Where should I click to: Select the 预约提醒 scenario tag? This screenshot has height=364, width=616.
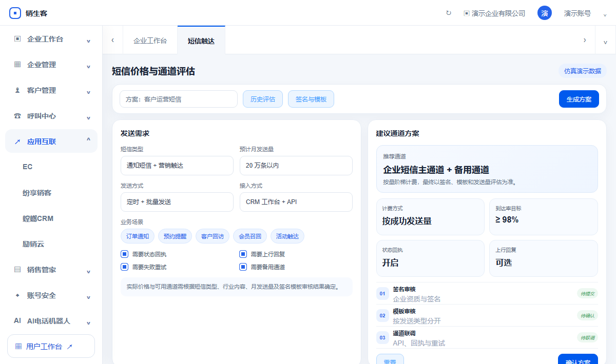(x=175, y=236)
